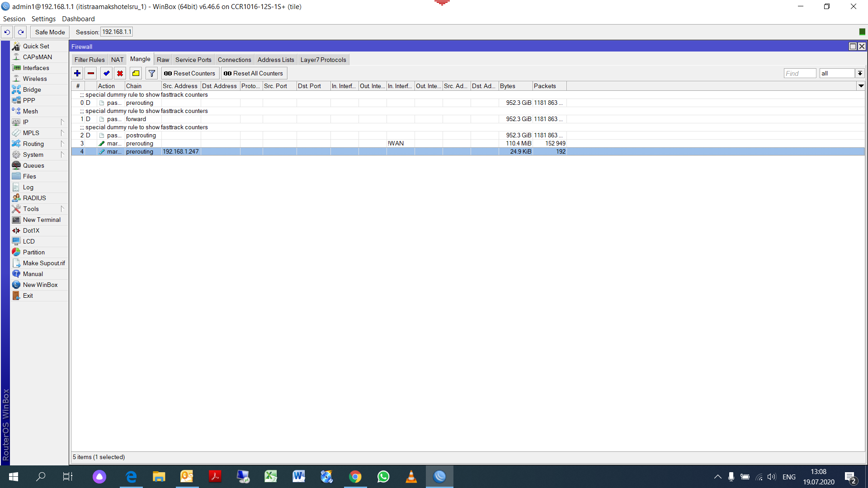Open the Settings menu
The height and width of the screenshot is (488, 868).
43,19
